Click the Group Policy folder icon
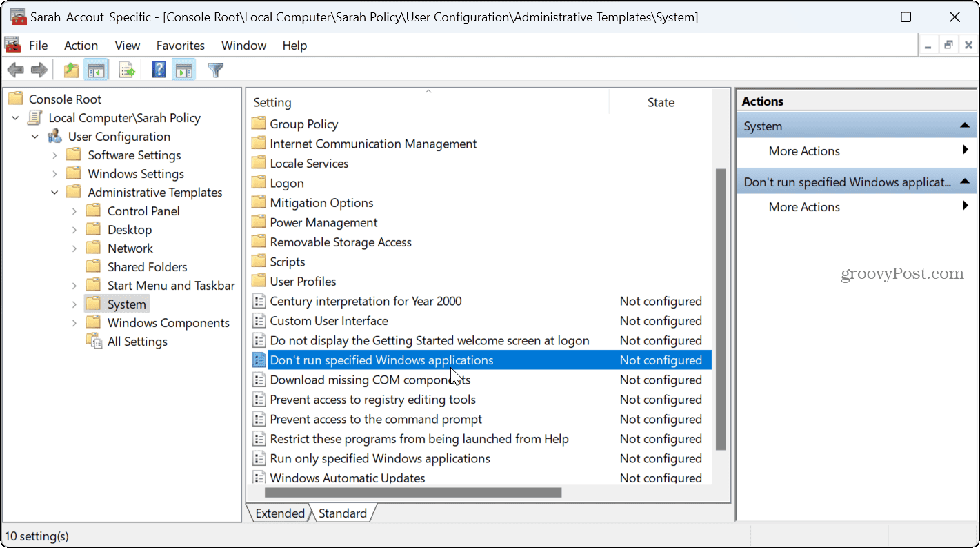Viewport: 980px width, 548px height. click(x=259, y=124)
